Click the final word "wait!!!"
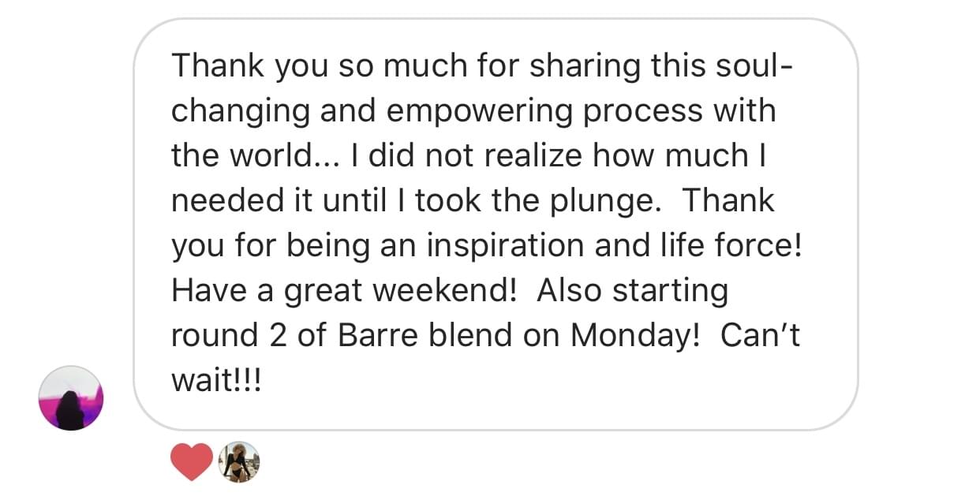980x496 pixels. pos(215,382)
